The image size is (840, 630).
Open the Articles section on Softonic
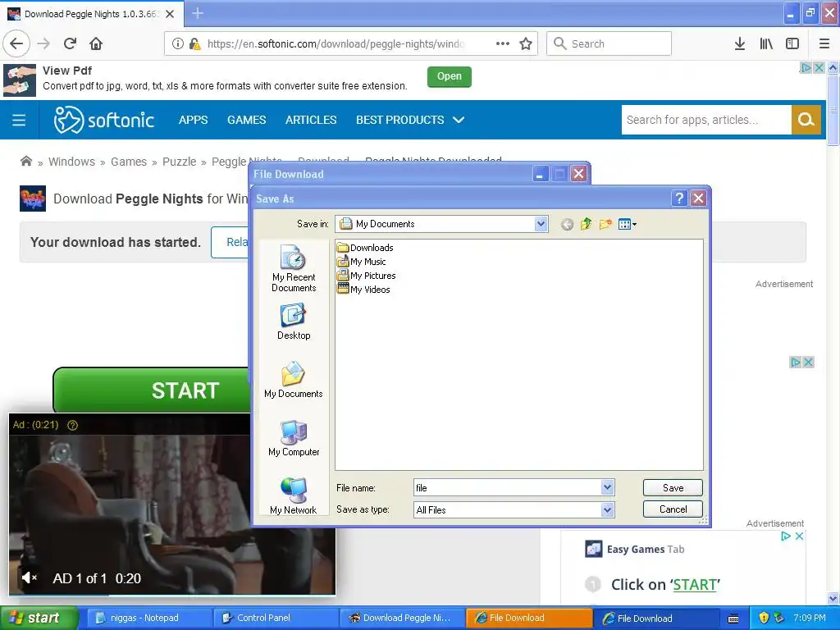311,120
